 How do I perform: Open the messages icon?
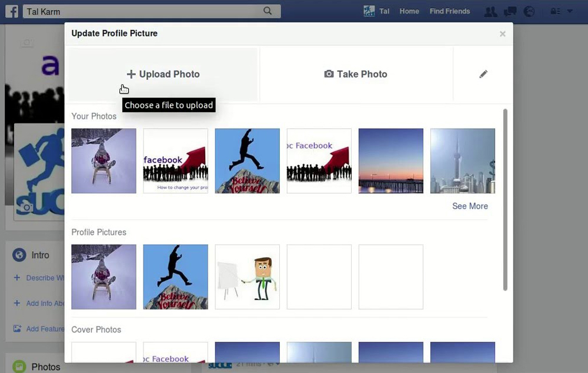coord(510,12)
